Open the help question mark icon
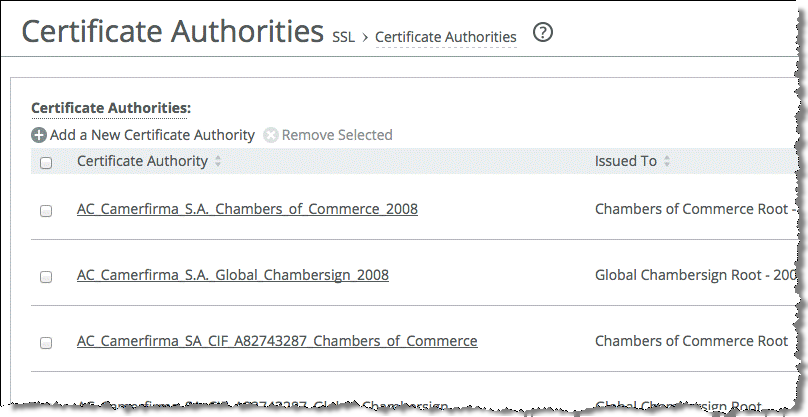Screen dimensions: 808x417 point(542,32)
